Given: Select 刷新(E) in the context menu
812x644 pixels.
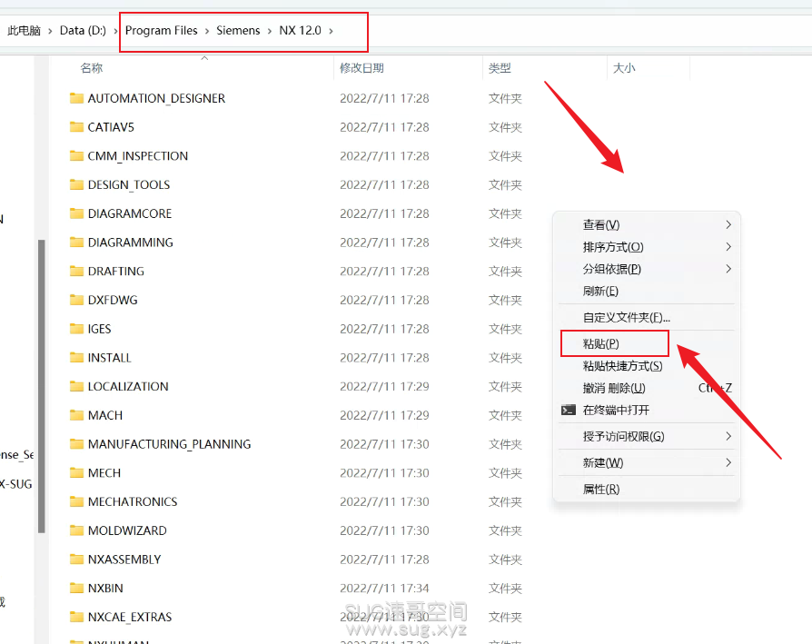Looking at the screenshot, I should (600, 291).
